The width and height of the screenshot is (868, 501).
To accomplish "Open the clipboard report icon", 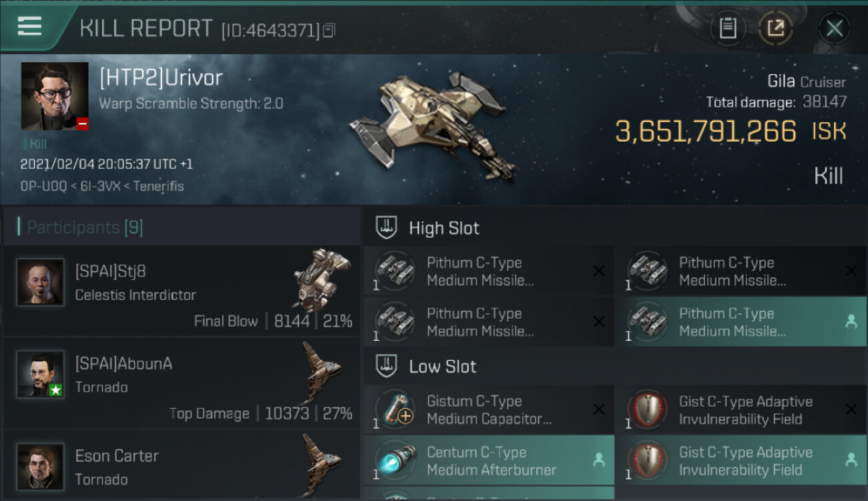I will click(728, 29).
